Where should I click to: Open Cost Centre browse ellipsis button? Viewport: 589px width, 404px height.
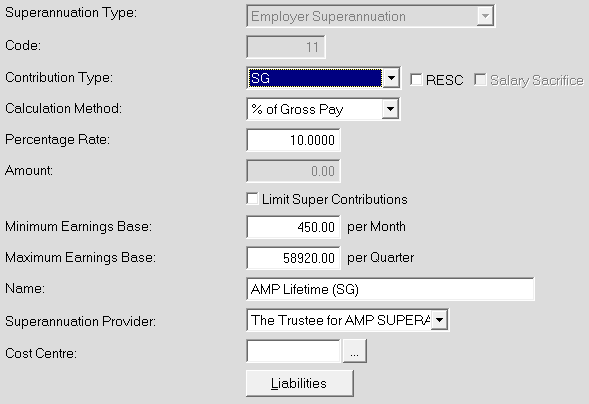[x=354, y=351]
